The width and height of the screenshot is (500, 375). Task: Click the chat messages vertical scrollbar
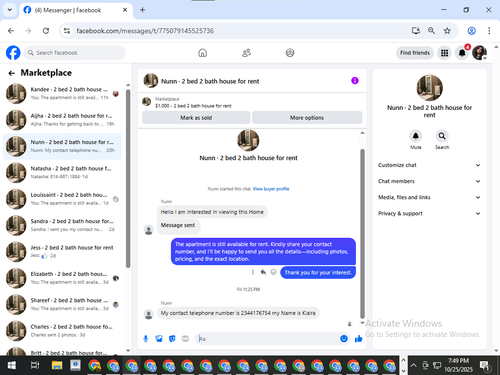click(x=362, y=233)
